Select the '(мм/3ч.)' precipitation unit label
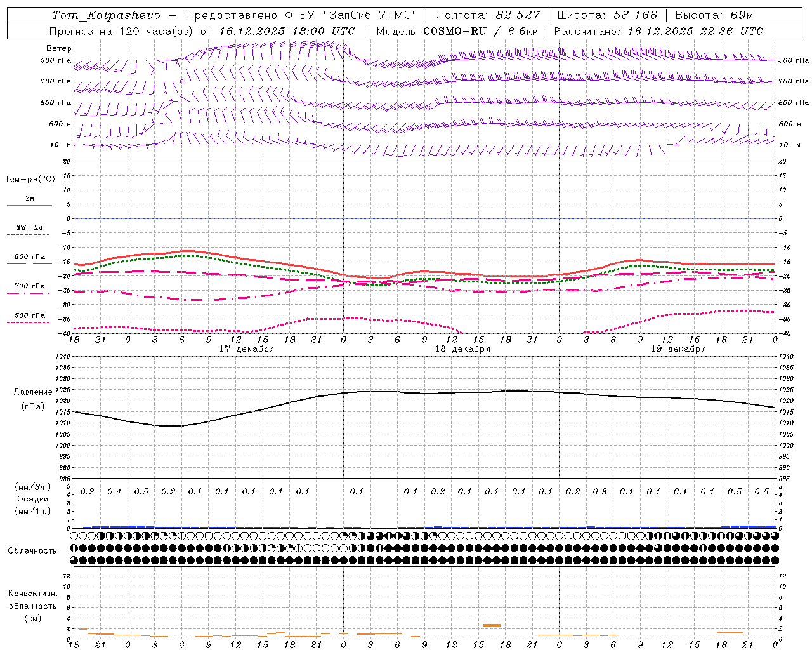 32,487
